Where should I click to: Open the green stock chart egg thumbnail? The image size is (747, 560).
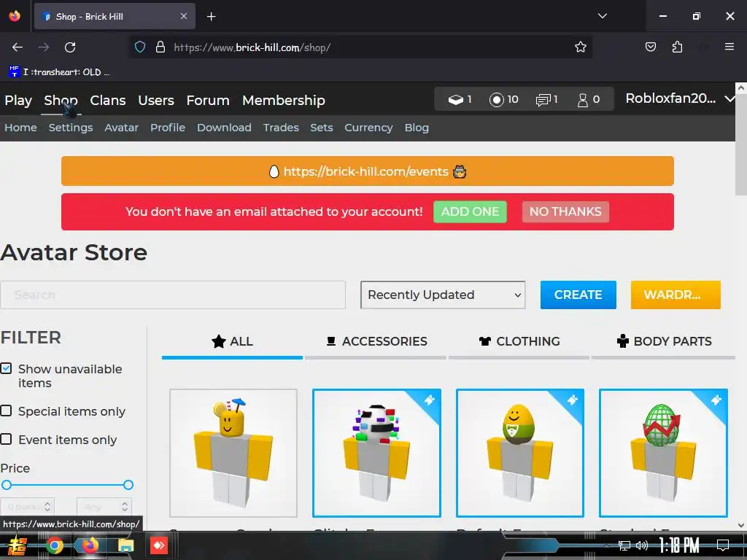pyautogui.click(x=663, y=453)
